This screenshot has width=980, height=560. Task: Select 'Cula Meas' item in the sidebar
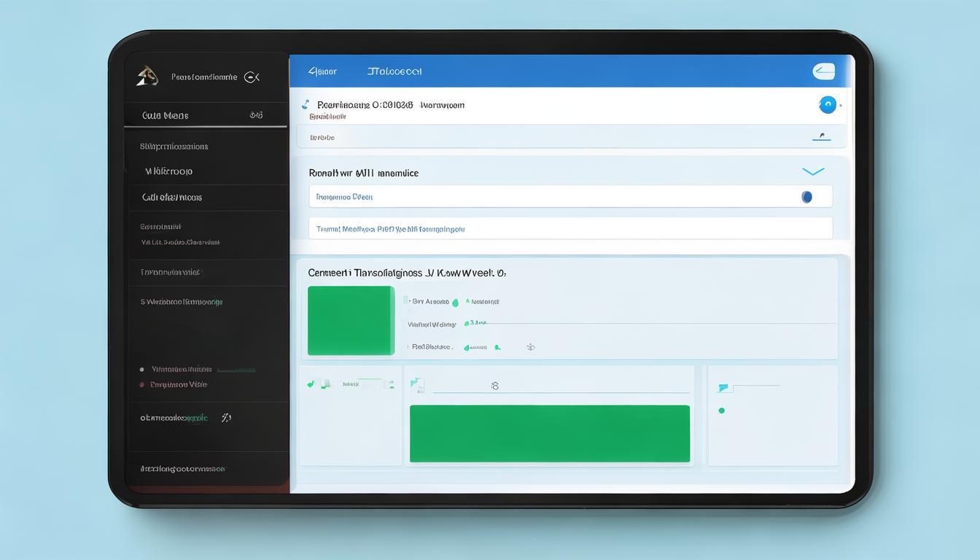(x=166, y=115)
